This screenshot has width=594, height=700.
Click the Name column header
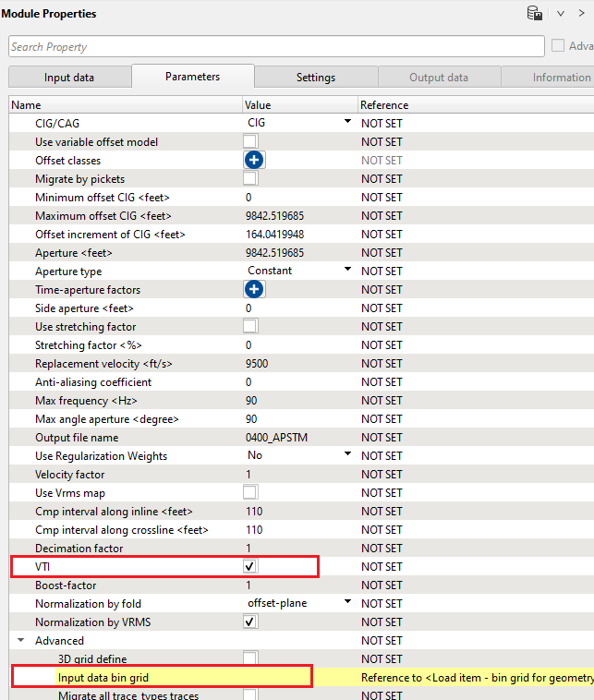125,105
